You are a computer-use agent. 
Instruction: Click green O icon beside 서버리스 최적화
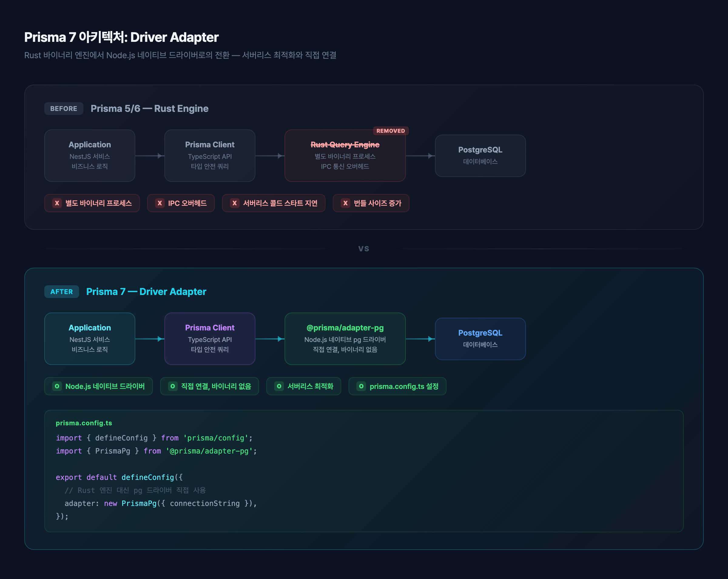(279, 386)
